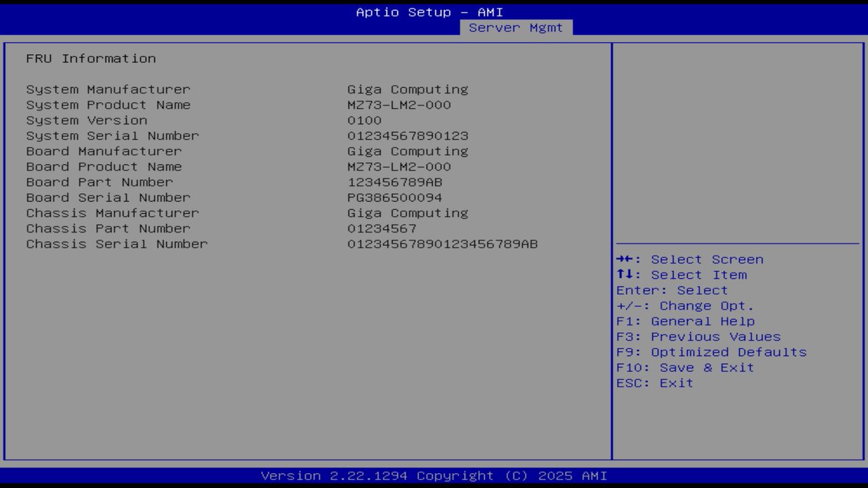Click the F1 General Help option
The image size is (868, 488).
point(686,321)
